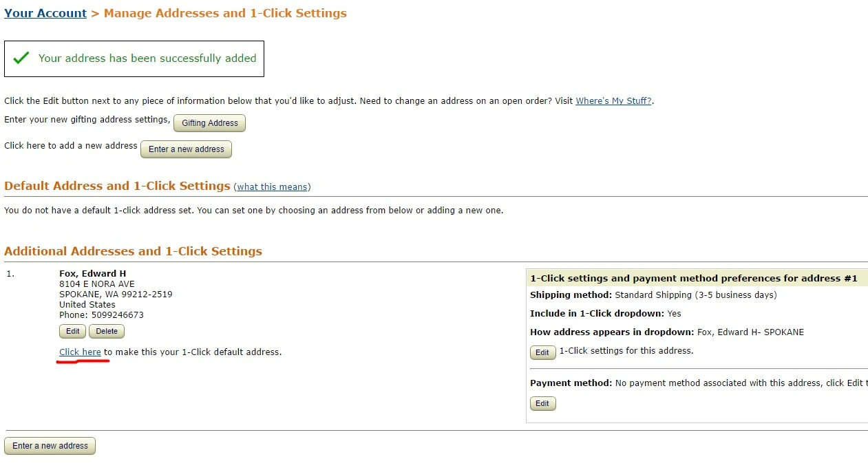Click the top Enter a new address button

coord(187,149)
